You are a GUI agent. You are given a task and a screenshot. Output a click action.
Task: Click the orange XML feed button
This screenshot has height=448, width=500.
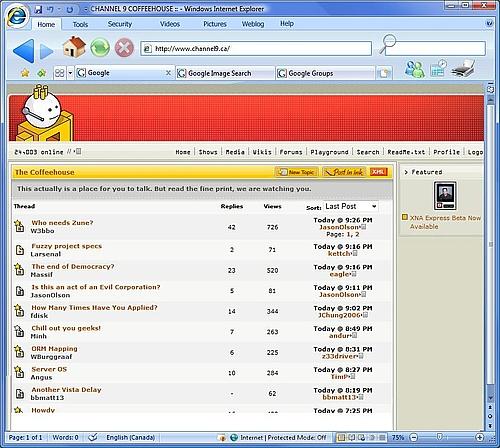point(378,172)
